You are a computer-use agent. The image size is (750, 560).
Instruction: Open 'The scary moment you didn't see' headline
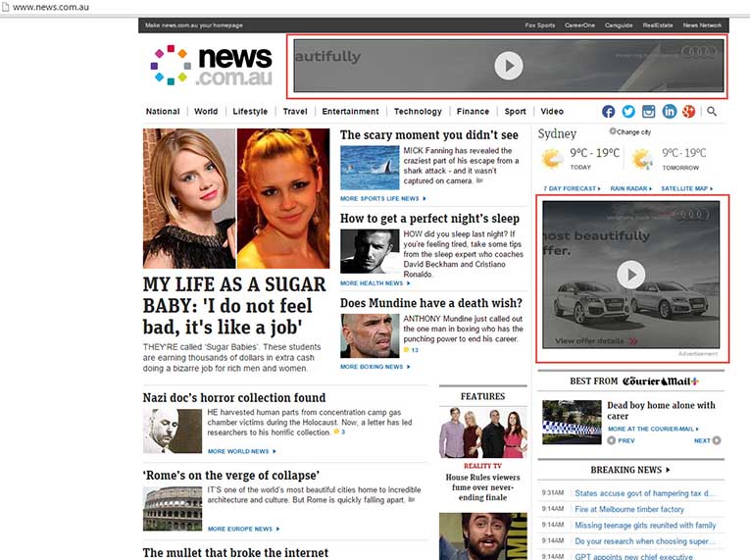[429, 135]
